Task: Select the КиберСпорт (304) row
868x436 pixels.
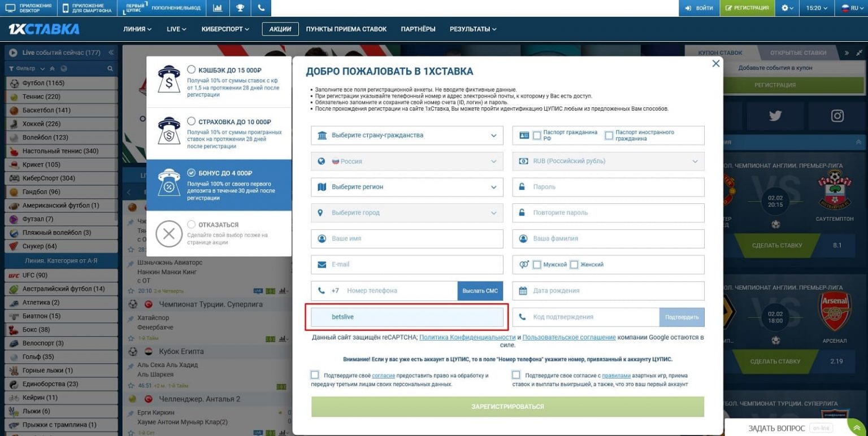Action: coord(62,178)
